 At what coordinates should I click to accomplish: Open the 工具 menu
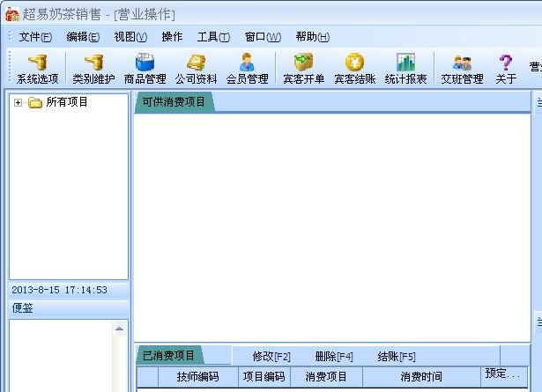[212, 37]
